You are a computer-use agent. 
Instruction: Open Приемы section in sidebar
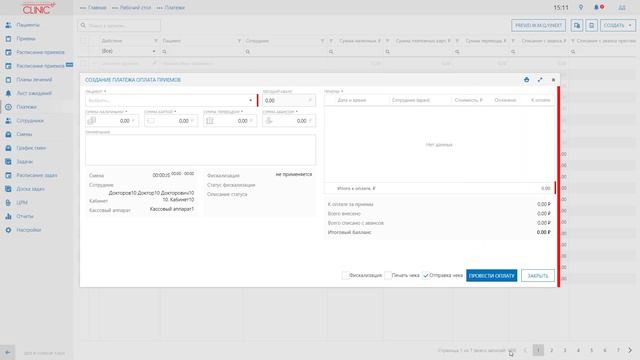coord(26,39)
